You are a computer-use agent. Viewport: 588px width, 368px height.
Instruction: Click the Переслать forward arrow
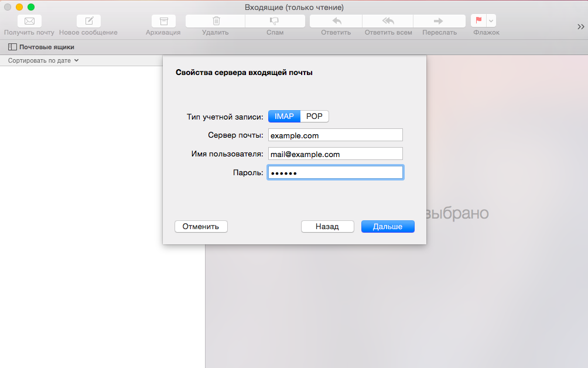(439, 21)
